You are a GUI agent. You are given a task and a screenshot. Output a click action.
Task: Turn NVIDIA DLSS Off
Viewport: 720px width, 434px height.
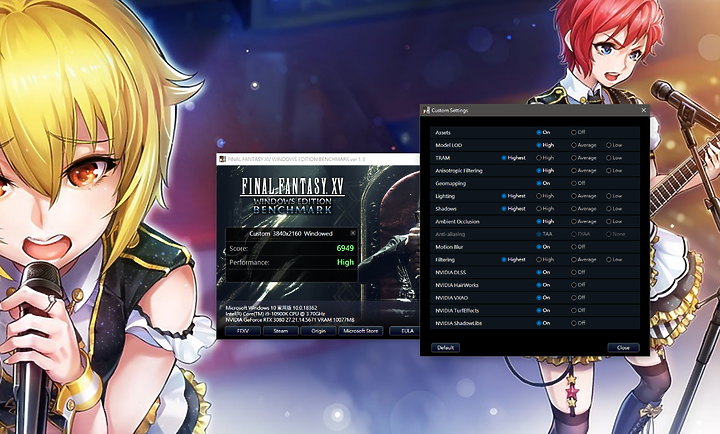(x=578, y=272)
